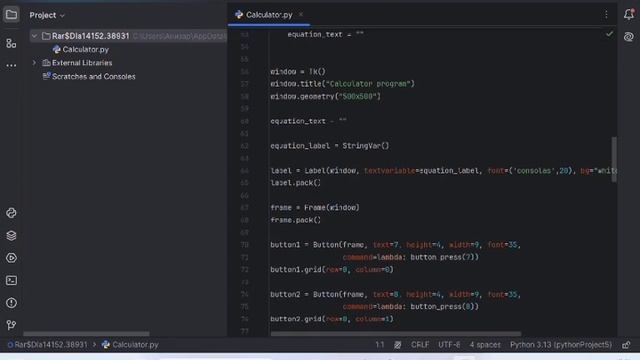The width and height of the screenshot is (640, 360).
Task: Click the button1.grid(row=0, column=0) line
Action: tap(332, 269)
